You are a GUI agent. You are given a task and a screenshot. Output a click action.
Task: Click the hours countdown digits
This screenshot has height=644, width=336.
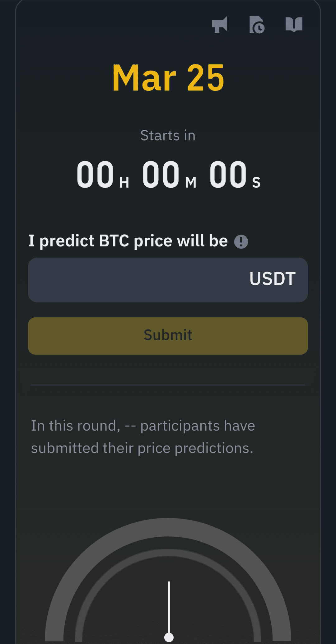tap(95, 174)
